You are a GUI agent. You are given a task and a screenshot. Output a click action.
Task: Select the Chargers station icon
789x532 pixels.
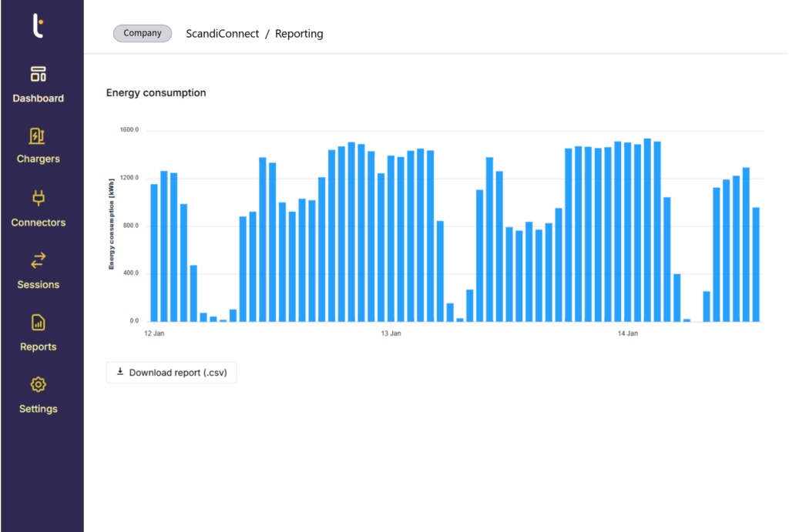click(38, 136)
